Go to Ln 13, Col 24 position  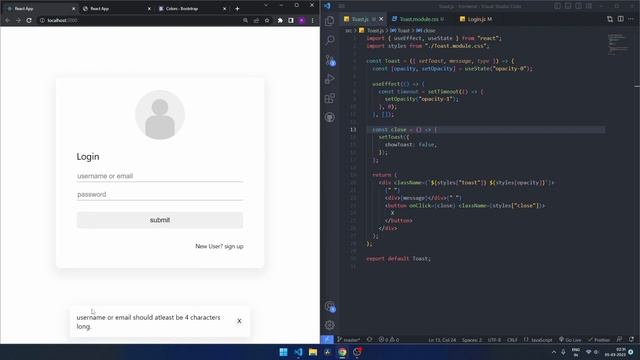(x=442, y=340)
